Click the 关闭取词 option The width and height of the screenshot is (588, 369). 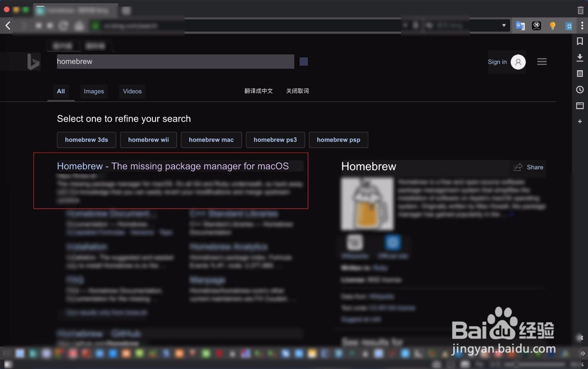[298, 91]
